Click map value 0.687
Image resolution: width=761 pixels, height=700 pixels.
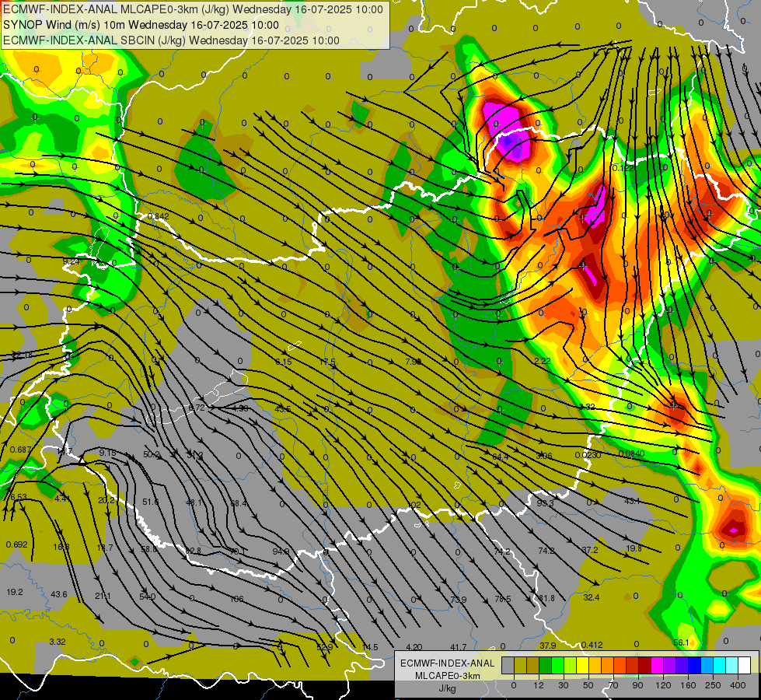click(x=20, y=450)
